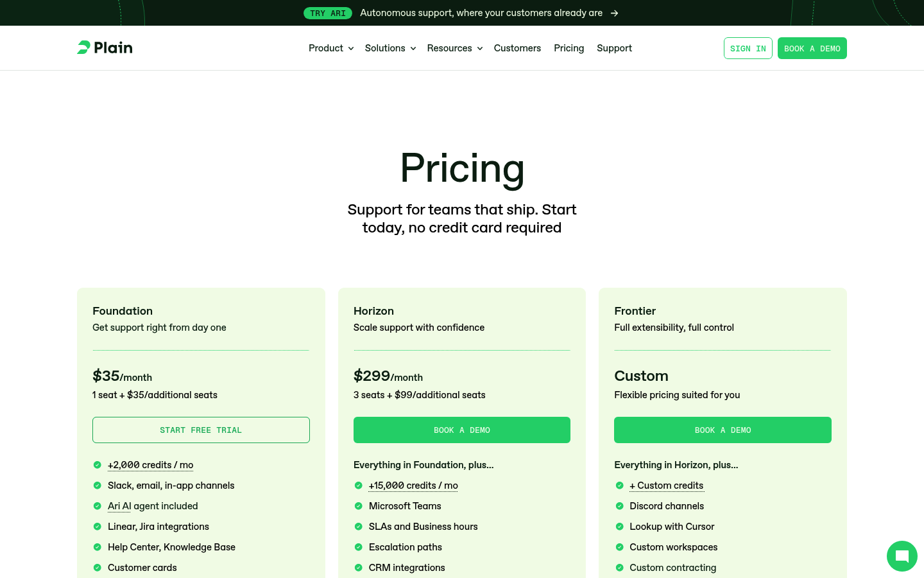Go to the Customers page
Image resolution: width=924 pixels, height=578 pixels.
point(517,48)
